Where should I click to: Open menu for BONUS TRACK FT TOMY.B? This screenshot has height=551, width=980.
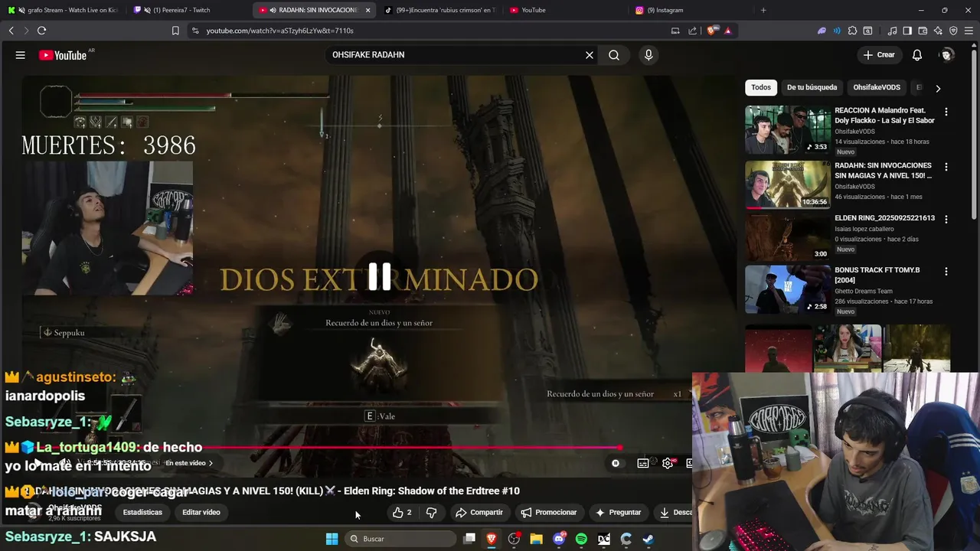pyautogui.click(x=946, y=272)
